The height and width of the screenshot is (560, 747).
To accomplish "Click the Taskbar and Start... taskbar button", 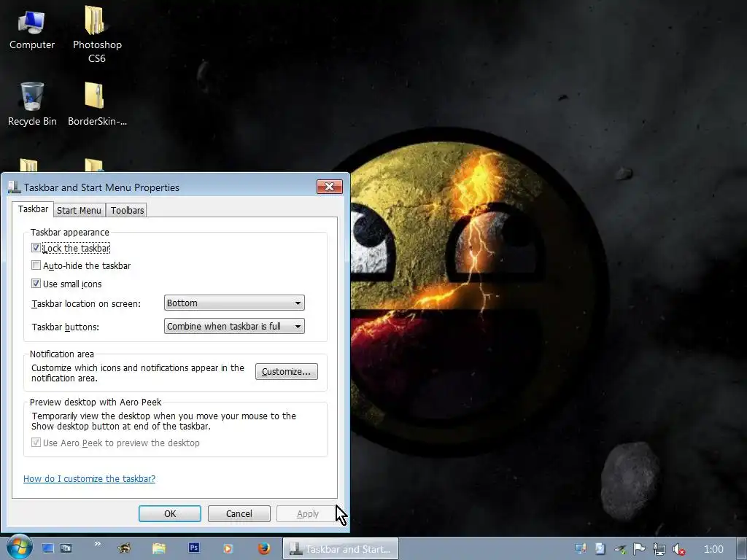I will [x=341, y=549].
